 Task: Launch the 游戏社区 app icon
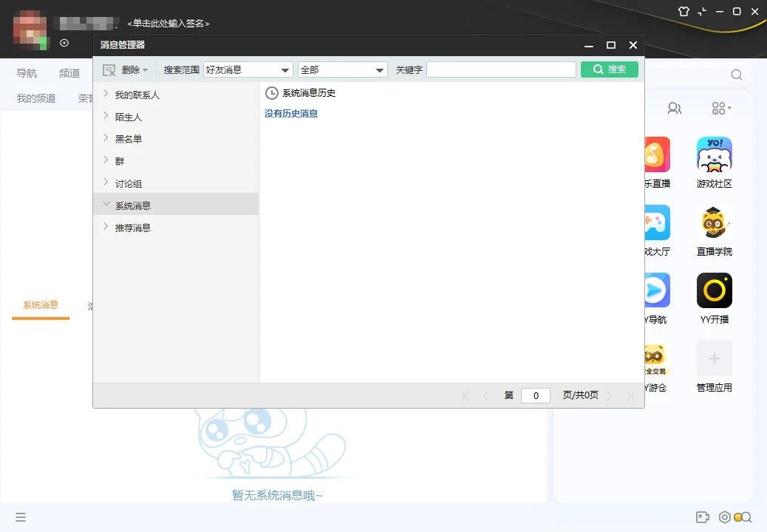coord(715,154)
